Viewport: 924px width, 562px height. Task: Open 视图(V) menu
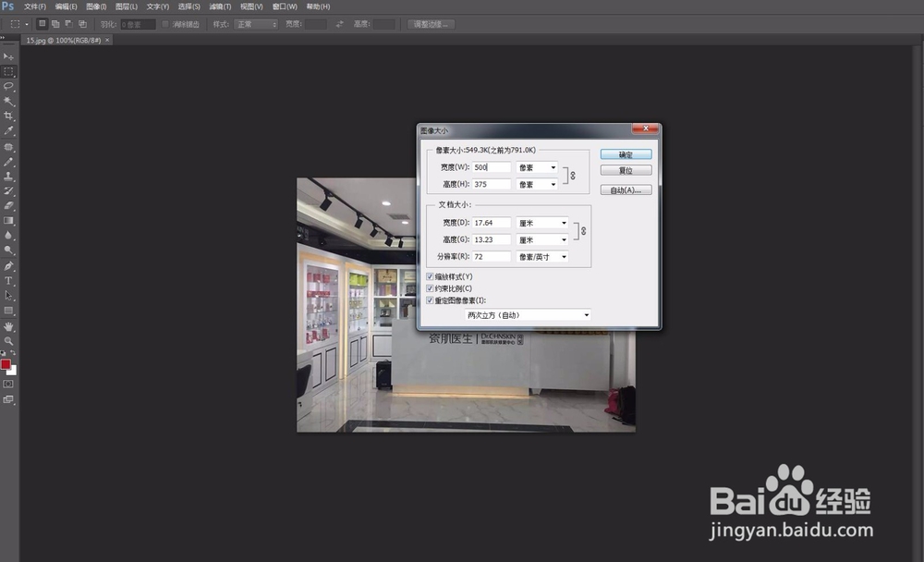pyautogui.click(x=251, y=6)
